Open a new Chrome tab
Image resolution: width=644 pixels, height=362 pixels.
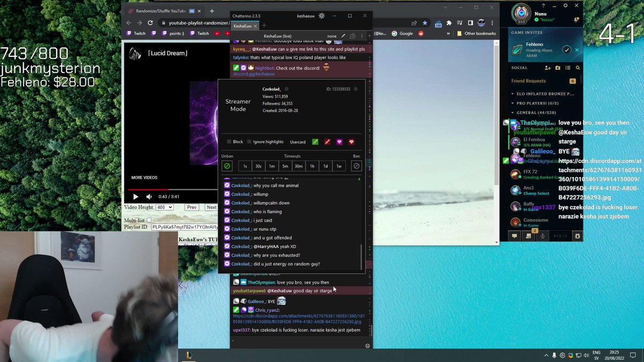pyautogui.click(x=212, y=11)
